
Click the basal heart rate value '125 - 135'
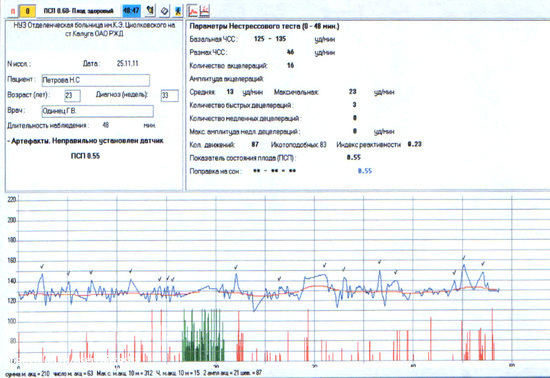[270, 39]
